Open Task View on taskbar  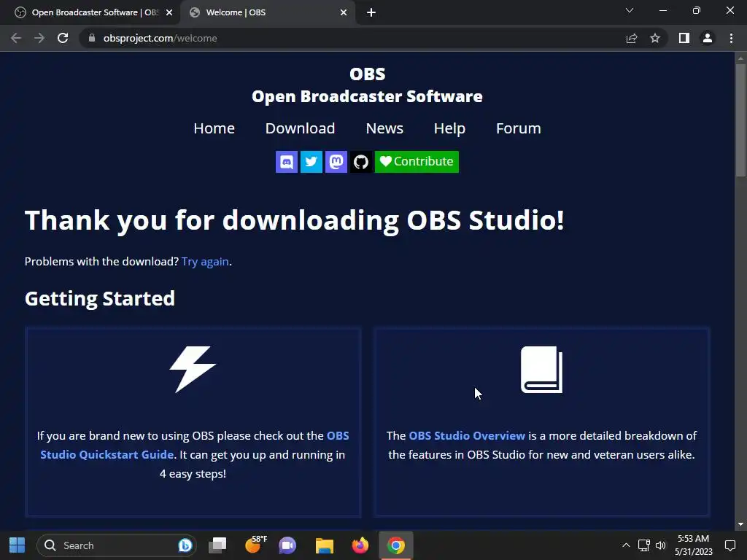(x=217, y=545)
